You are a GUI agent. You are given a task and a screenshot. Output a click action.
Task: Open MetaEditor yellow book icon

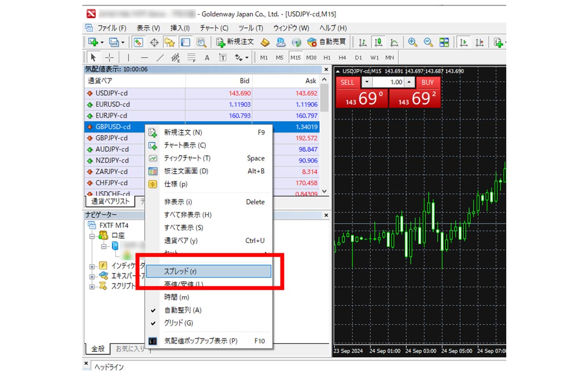pos(265,42)
